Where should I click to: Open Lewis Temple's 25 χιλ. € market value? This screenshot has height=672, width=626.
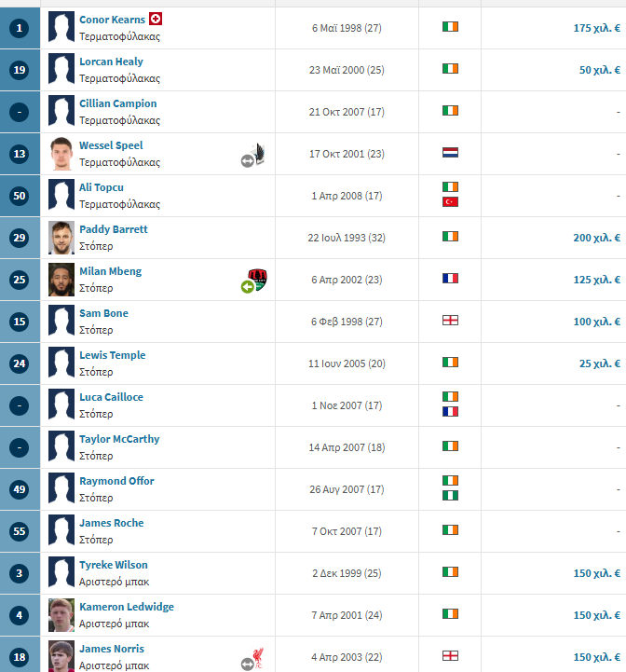(600, 363)
